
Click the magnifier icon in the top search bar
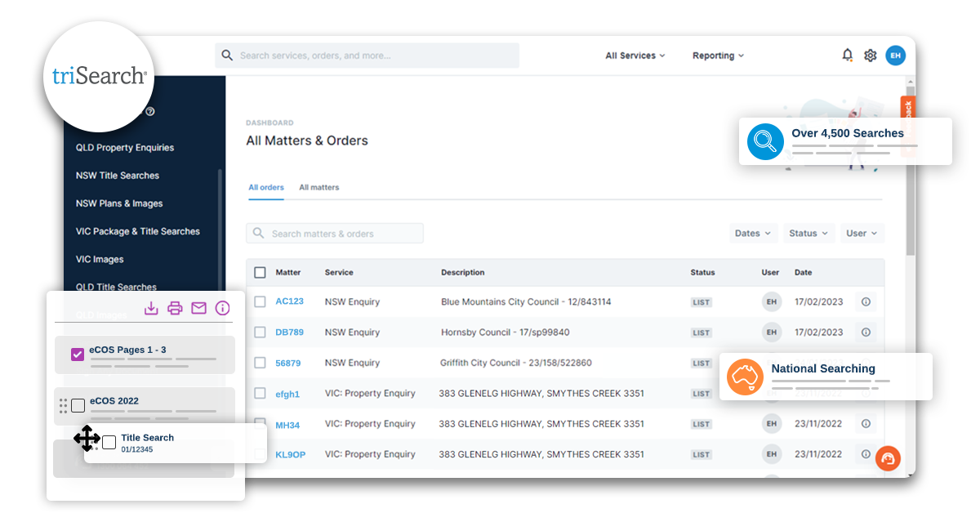pyautogui.click(x=227, y=56)
